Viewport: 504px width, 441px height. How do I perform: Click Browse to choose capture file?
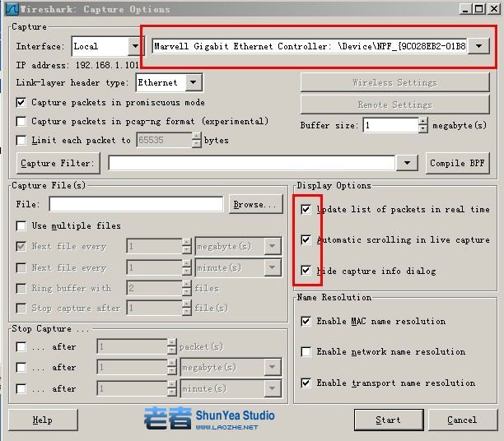click(x=256, y=204)
